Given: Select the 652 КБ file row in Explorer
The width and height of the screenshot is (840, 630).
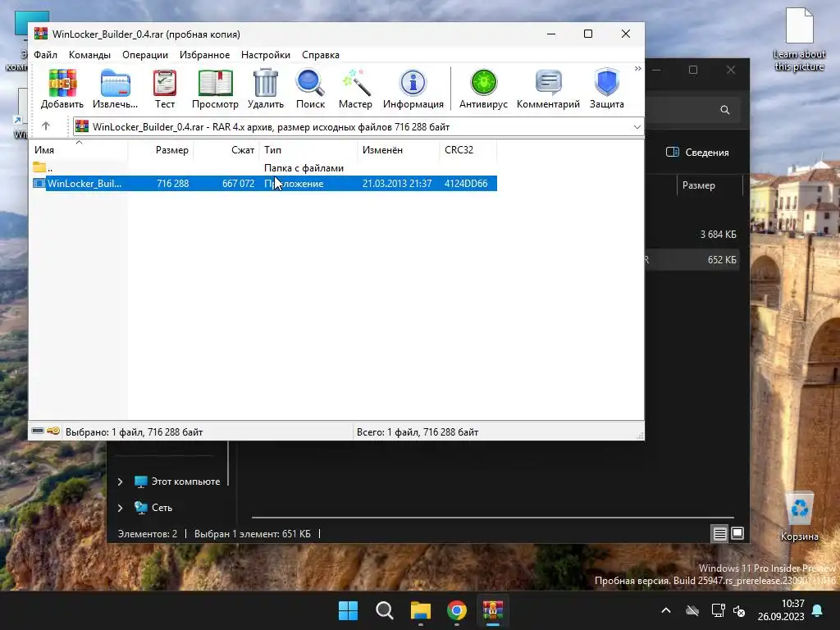Looking at the screenshot, I should coord(693,260).
